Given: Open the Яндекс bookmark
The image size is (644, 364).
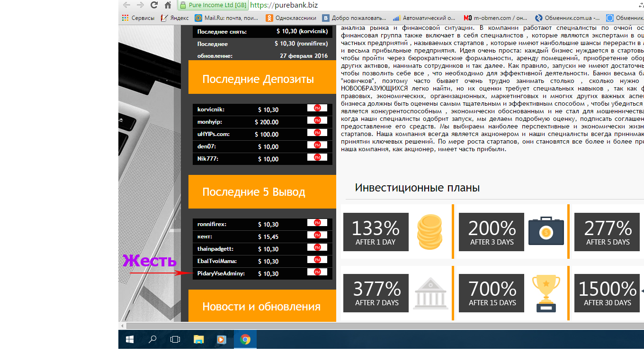Looking at the screenshot, I should click(x=175, y=18).
